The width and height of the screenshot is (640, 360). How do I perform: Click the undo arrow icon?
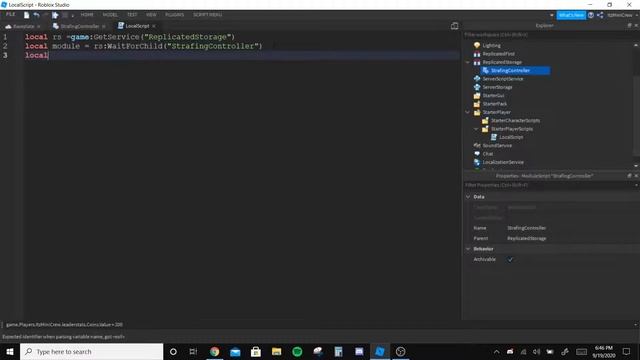pos(36,15)
